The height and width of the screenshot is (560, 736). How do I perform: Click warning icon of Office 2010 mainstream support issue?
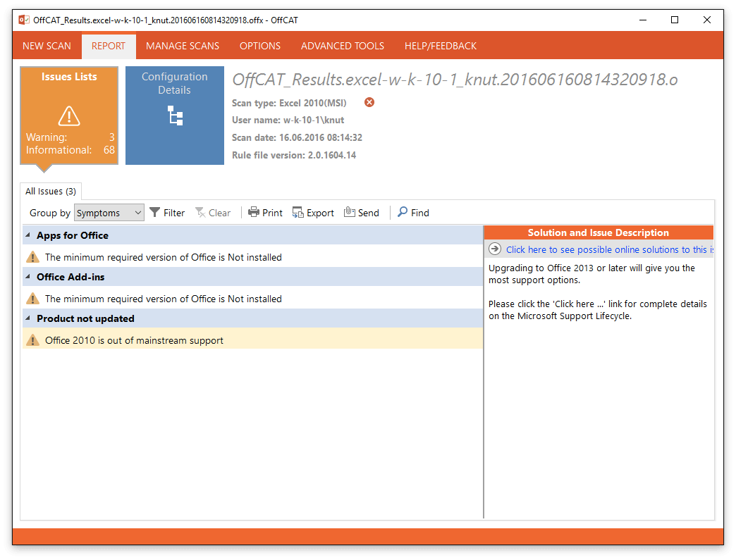(x=32, y=340)
